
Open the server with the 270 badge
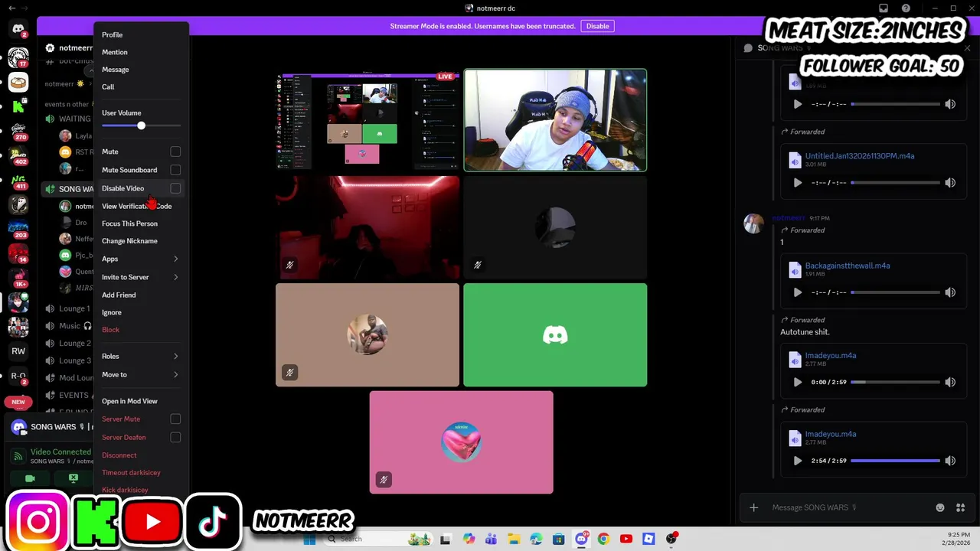18,132
